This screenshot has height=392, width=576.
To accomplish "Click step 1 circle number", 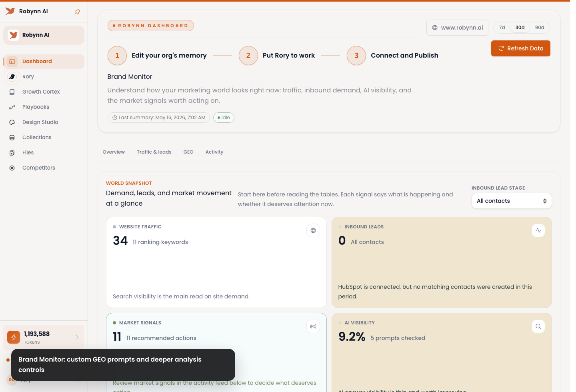I will coord(117,56).
